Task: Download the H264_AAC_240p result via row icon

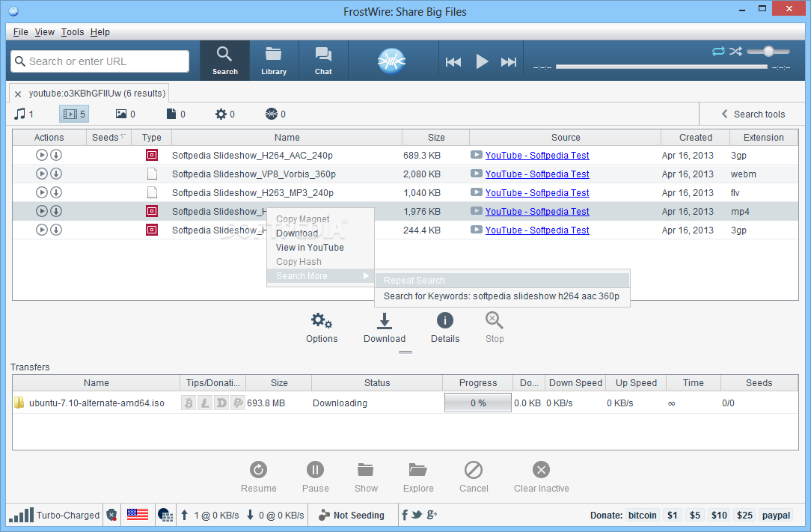Action: coord(56,155)
